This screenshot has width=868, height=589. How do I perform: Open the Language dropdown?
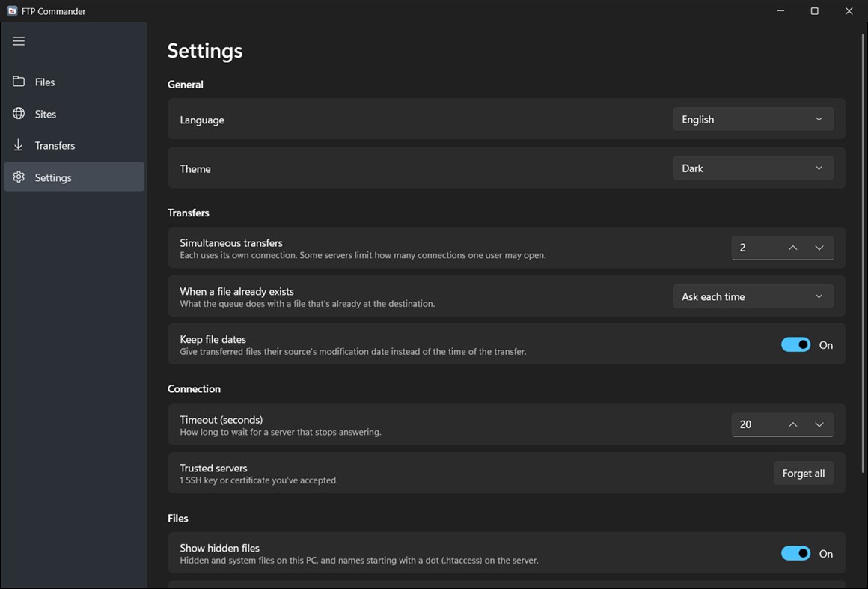point(753,120)
